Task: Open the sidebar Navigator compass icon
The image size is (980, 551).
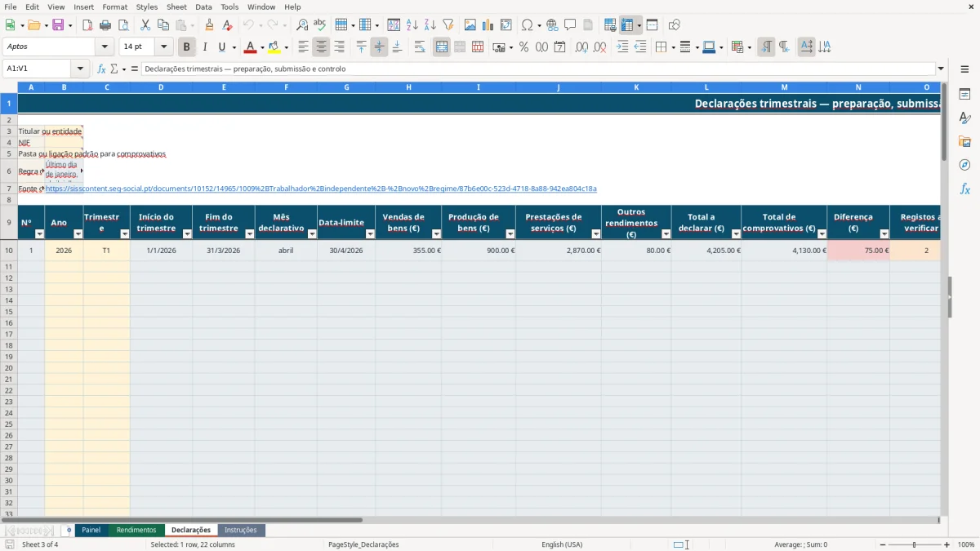Action: coord(964,165)
